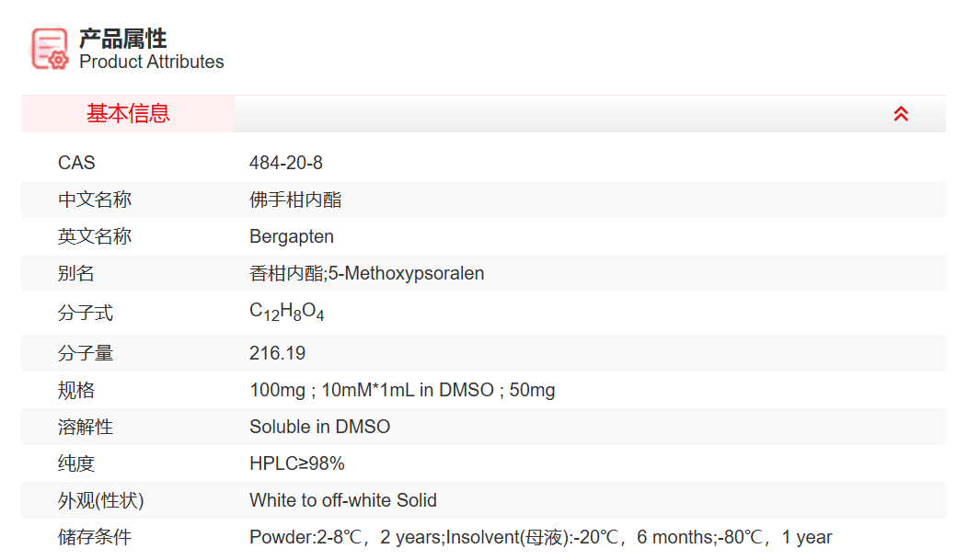Click the Soluble in DMSO value
Image resolution: width=957 pixels, height=560 pixels.
tap(319, 427)
